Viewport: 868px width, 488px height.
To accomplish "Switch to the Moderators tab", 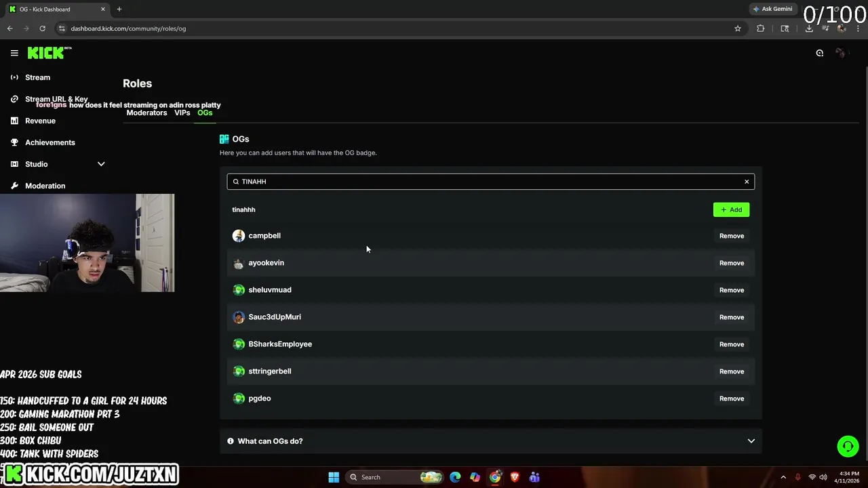I will pos(146,113).
